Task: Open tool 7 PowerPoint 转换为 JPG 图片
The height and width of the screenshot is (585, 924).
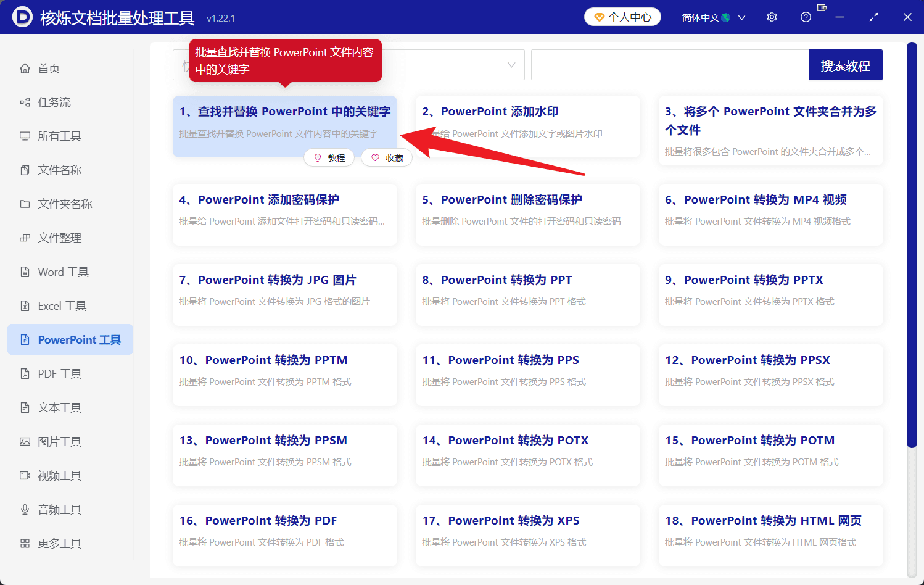Action: click(x=285, y=295)
